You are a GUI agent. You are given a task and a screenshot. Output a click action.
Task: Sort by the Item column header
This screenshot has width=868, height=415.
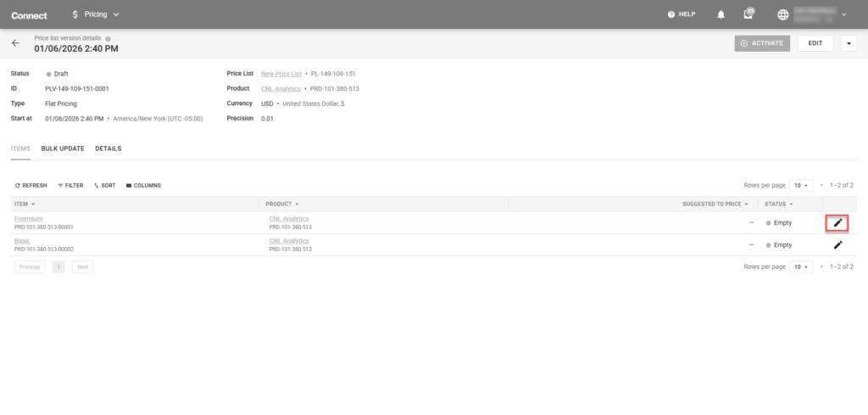(x=25, y=204)
